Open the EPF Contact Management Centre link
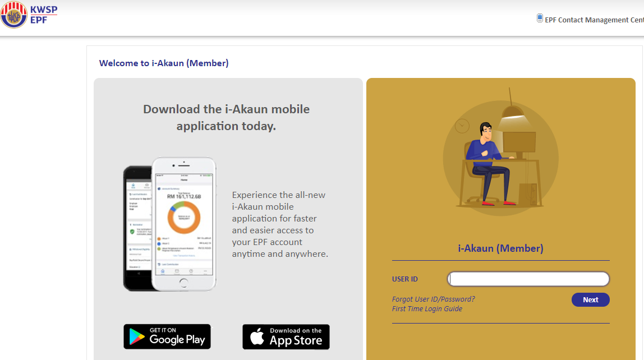This screenshot has width=644, height=360. 594,20
